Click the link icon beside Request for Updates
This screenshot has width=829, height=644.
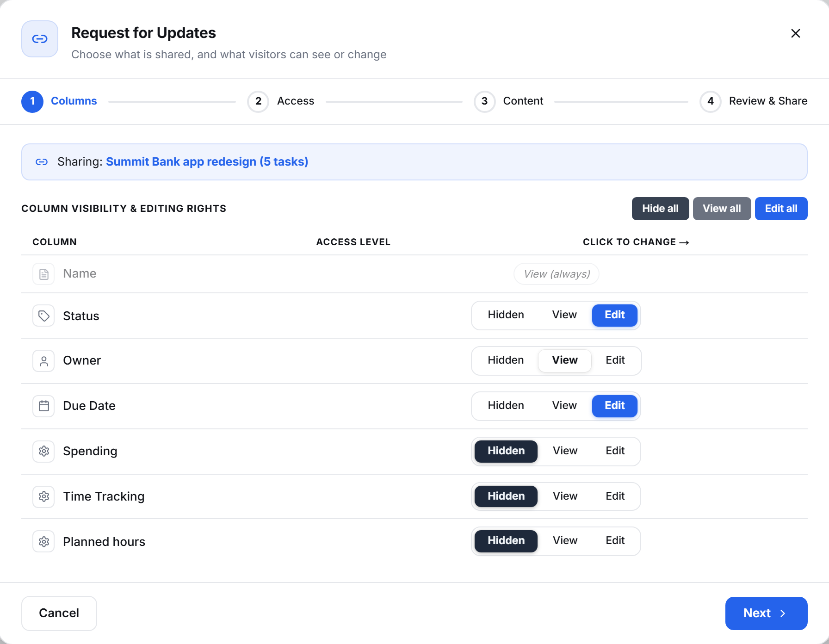click(40, 39)
